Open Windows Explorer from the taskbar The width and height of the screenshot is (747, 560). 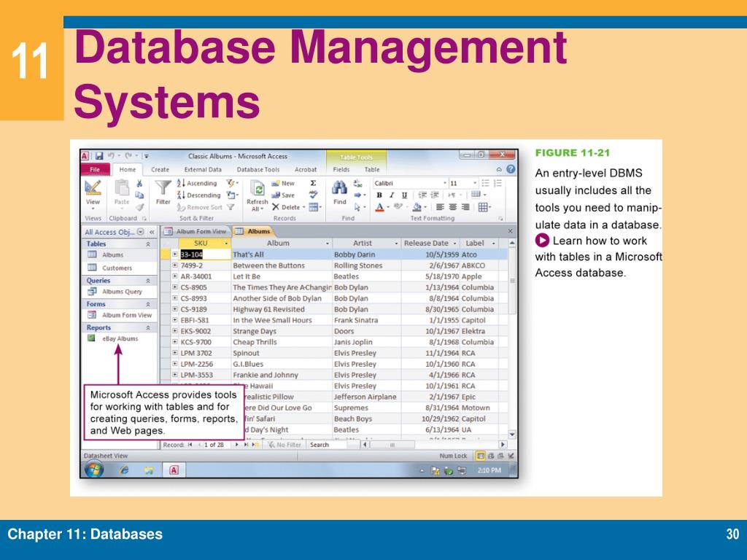pyautogui.click(x=149, y=470)
